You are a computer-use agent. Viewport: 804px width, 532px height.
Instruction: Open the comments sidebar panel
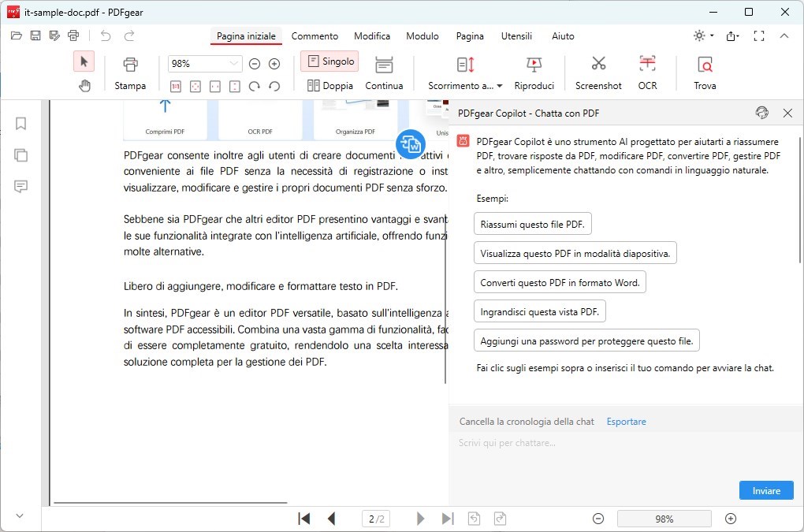click(x=20, y=186)
